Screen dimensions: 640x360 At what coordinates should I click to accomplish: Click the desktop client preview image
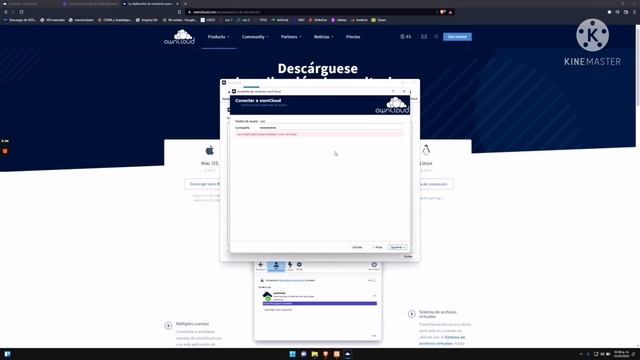pyautogui.click(x=318, y=300)
